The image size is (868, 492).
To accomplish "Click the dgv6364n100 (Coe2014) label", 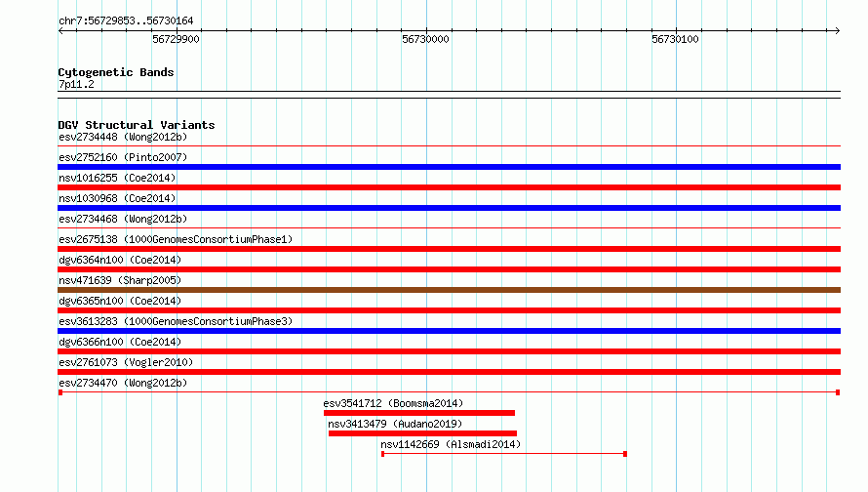I will tap(120, 260).
